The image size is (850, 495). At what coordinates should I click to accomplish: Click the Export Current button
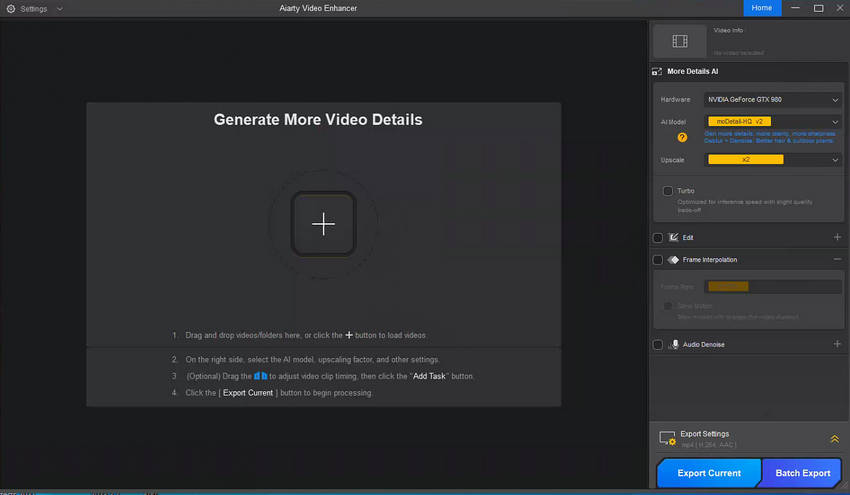click(709, 473)
